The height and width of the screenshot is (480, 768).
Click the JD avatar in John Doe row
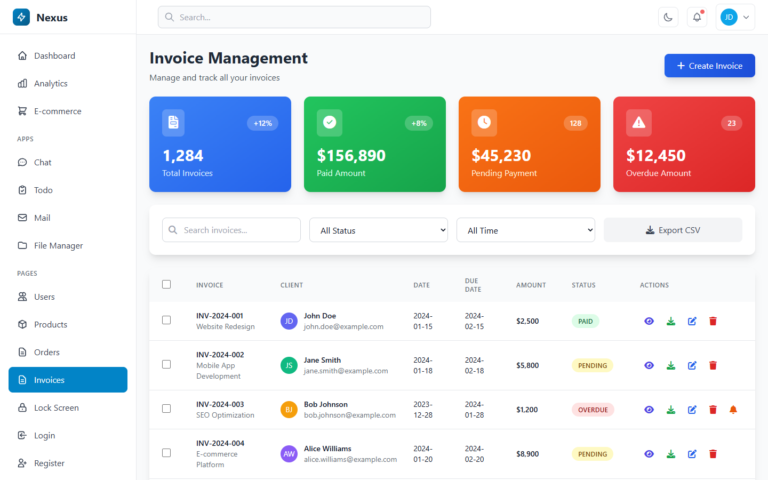289,321
